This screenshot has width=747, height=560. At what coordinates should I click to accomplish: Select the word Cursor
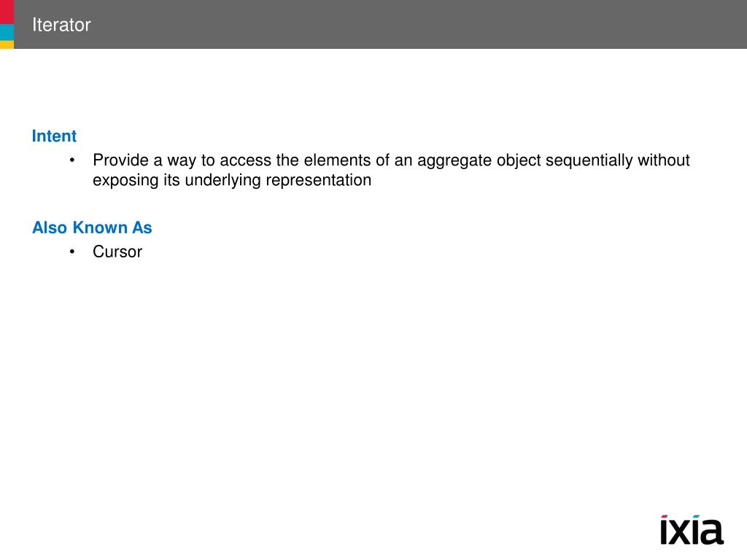tap(117, 252)
